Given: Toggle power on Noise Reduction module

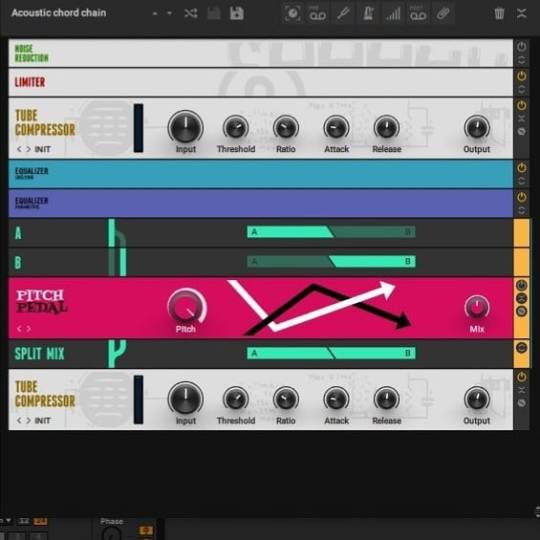Looking at the screenshot, I should click(521, 46).
